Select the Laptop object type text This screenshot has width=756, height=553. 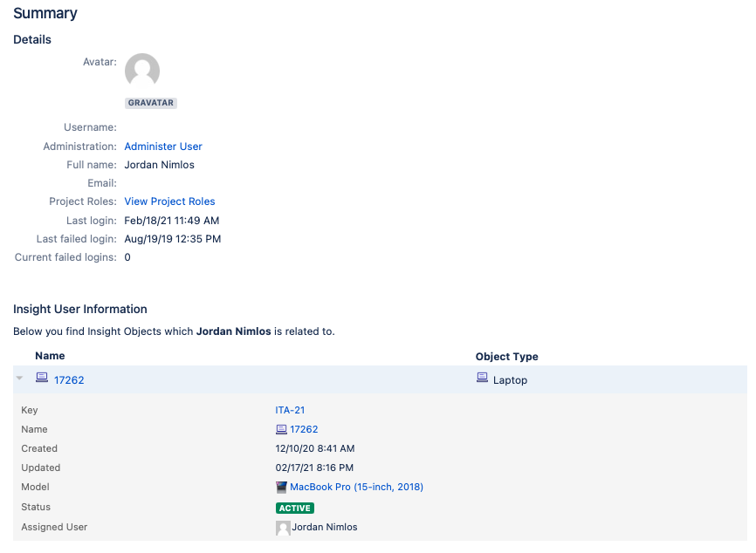pyautogui.click(x=510, y=380)
